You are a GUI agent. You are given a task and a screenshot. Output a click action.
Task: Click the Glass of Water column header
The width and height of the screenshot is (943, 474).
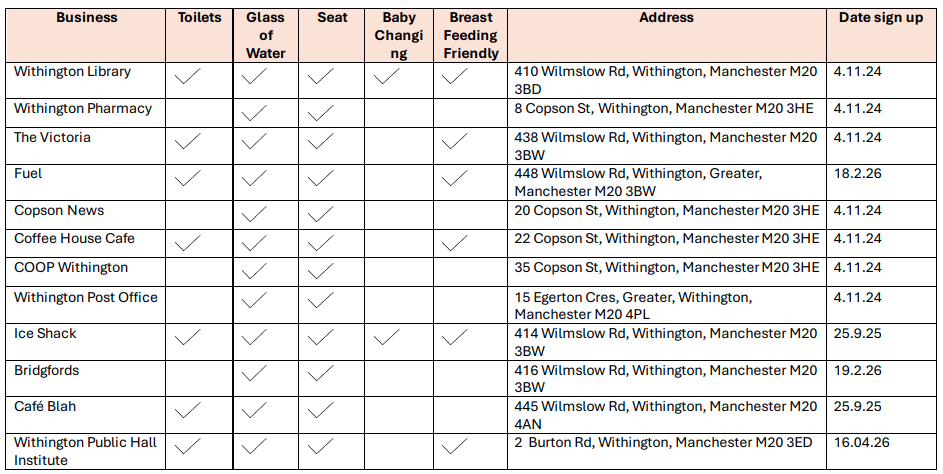pos(265,35)
